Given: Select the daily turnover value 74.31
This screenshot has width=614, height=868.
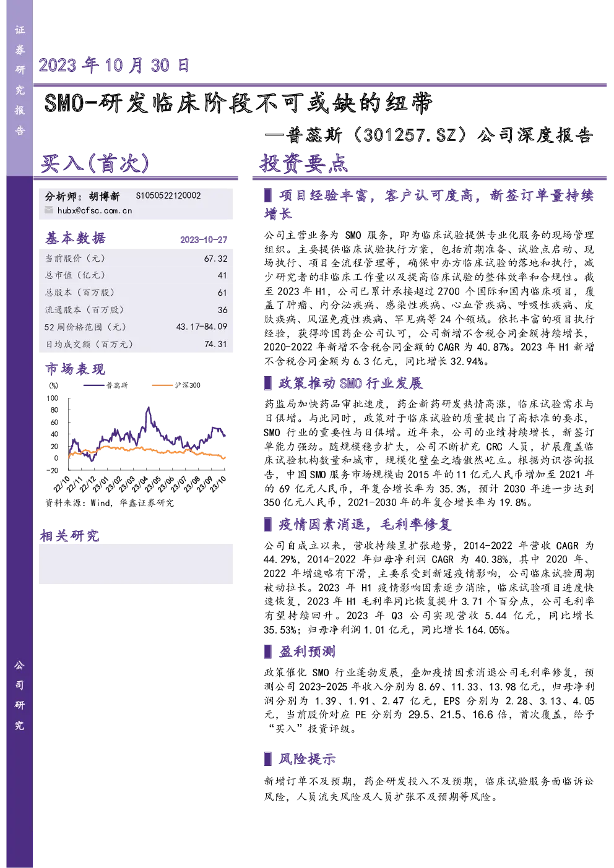Looking at the screenshot, I should [x=216, y=344].
